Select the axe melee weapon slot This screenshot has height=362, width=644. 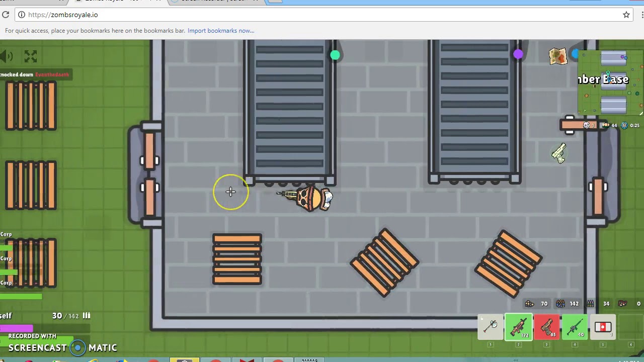[x=490, y=327]
